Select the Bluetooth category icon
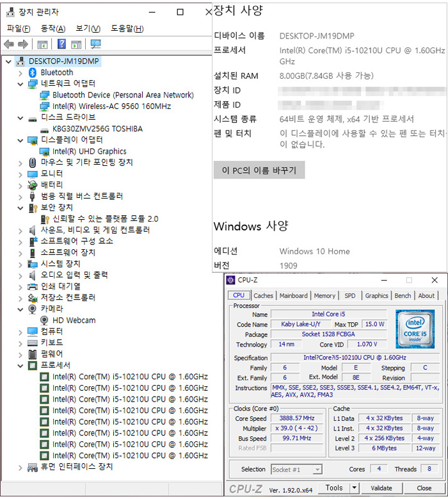448x499 pixels. (33, 72)
